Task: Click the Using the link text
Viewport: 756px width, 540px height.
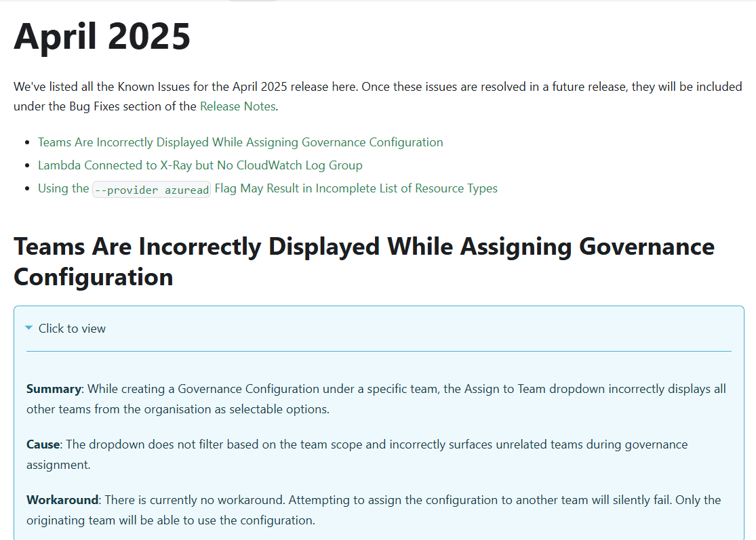Action: 63,188
